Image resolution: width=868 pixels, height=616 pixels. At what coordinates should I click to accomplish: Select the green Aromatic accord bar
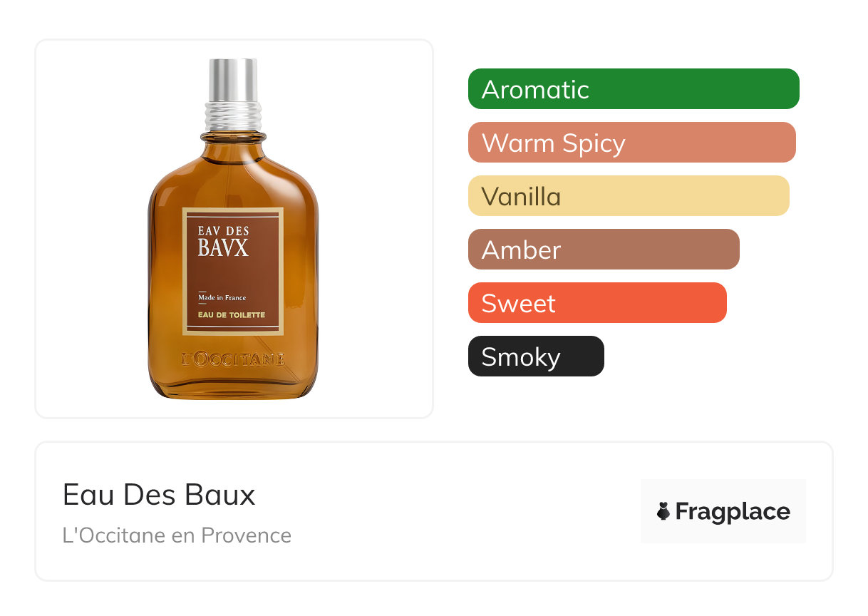pyautogui.click(x=634, y=89)
